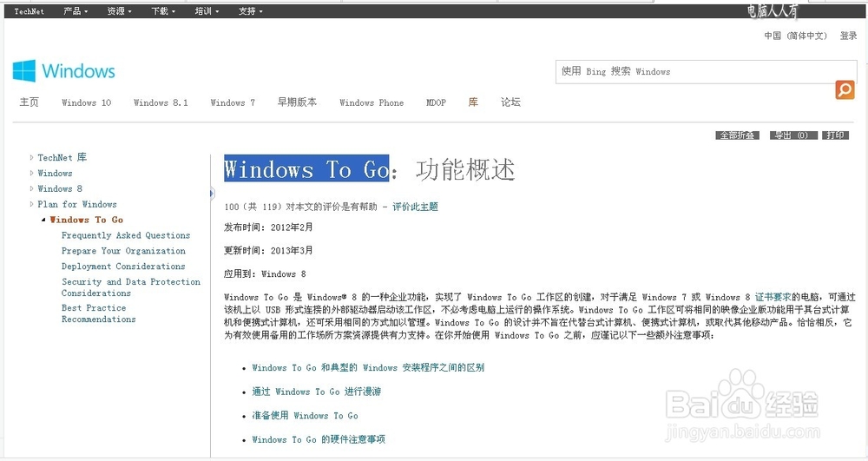Screen dimensions: 868x461
Task: Open the 证书要求 link in the paragraph
Action: [773, 297]
